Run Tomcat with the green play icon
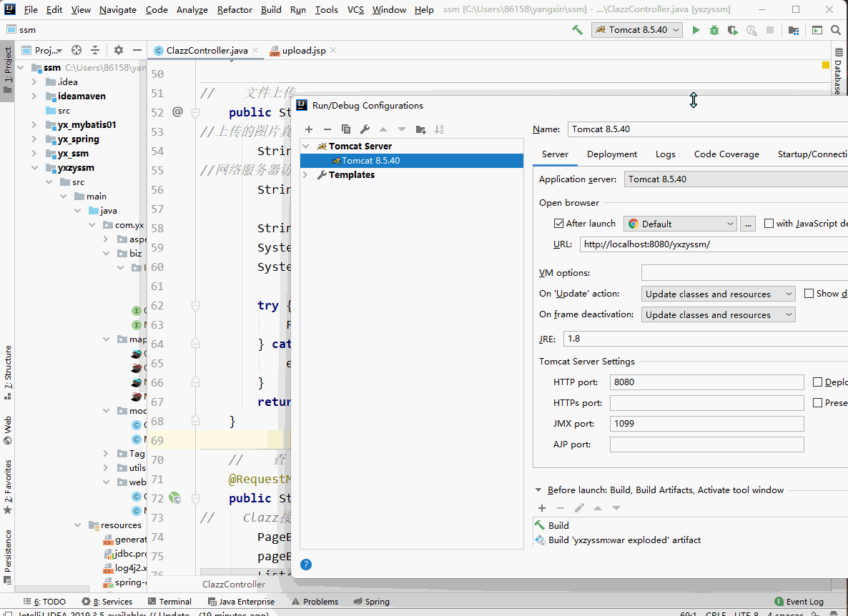848x616 pixels. 696,30
